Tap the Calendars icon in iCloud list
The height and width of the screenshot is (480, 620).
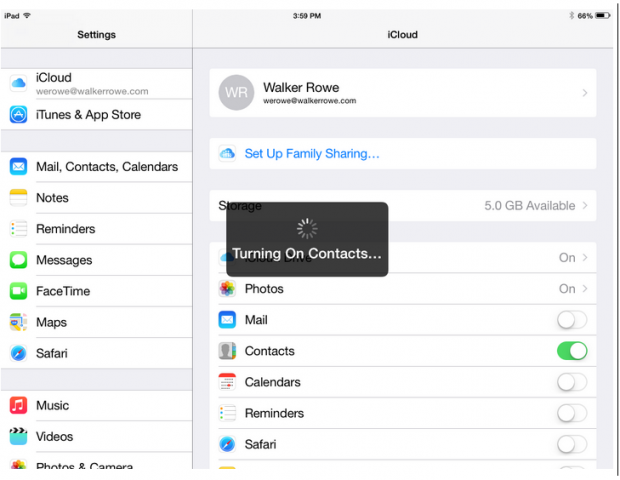tap(227, 382)
